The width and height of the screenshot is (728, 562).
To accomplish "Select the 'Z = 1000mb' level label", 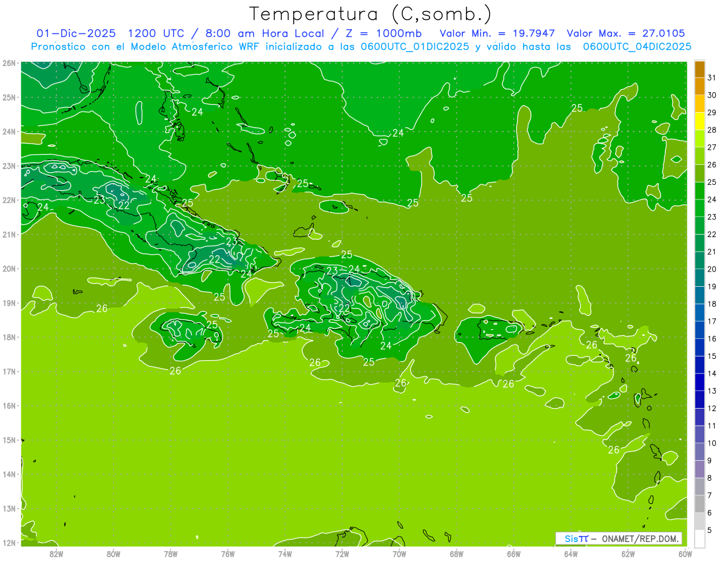I will tap(383, 33).
